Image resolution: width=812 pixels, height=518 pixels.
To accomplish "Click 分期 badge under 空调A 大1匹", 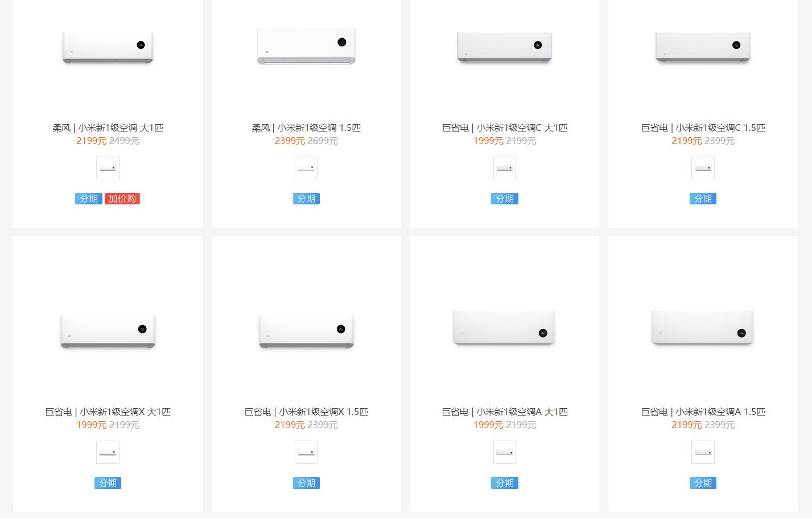I will click(504, 483).
